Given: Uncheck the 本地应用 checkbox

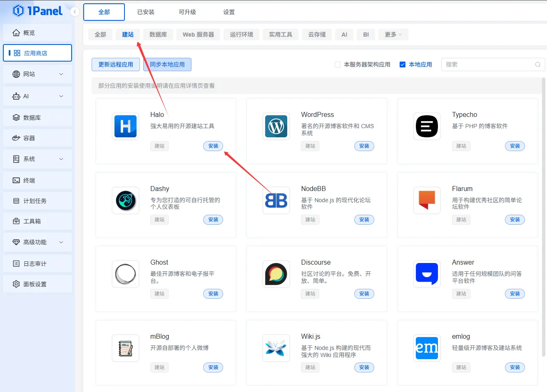Looking at the screenshot, I should [403, 65].
